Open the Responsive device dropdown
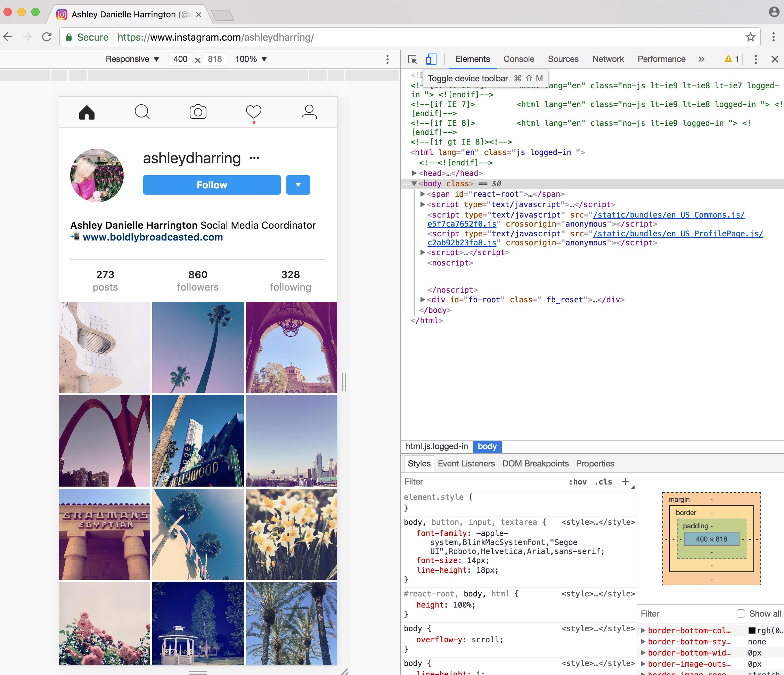This screenshot has width=784, height=675. tap(132, 59)
